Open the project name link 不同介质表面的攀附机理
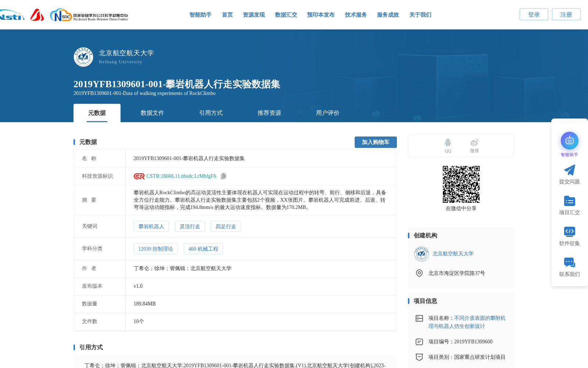Viewport: 588px width, 368px height. pyautogui.click(x=467, y=322)
